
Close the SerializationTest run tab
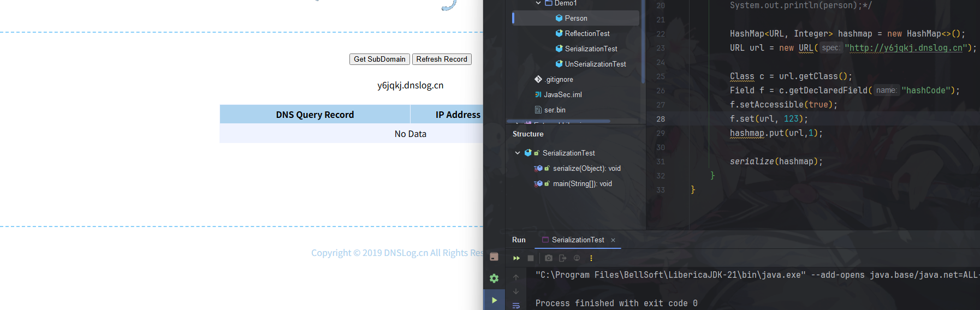click(x=613, y=240)
